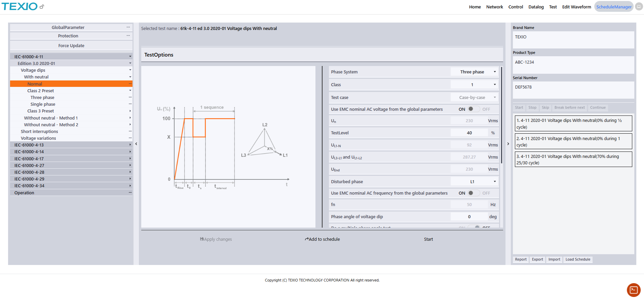Viewport: 644px width, 300px height.
Task: Open the terminal console icon in bottom corner
Action: coord(634,290)
